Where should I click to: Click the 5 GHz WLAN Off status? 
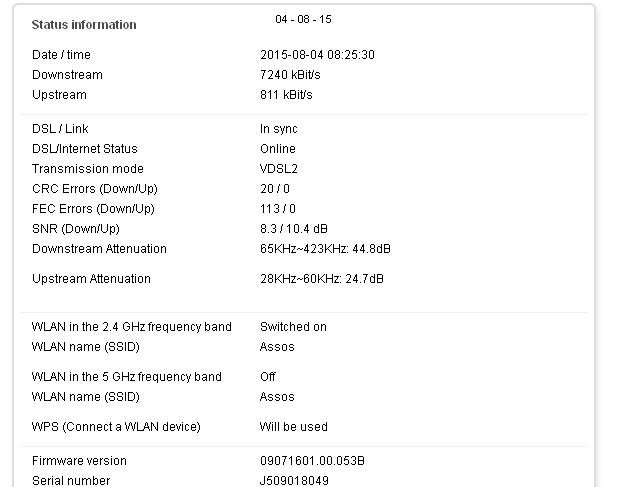[x=268, y=377]
